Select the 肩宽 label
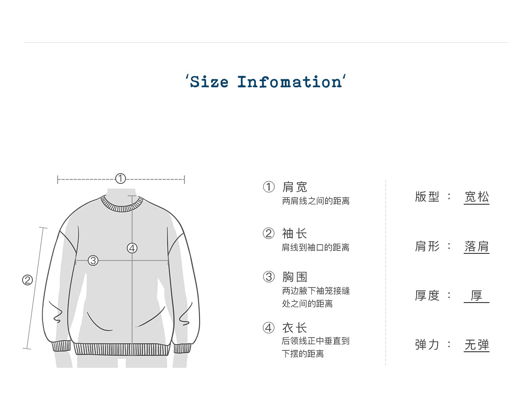The height and width of the screenshot is (408, 532). click(294, 187)
